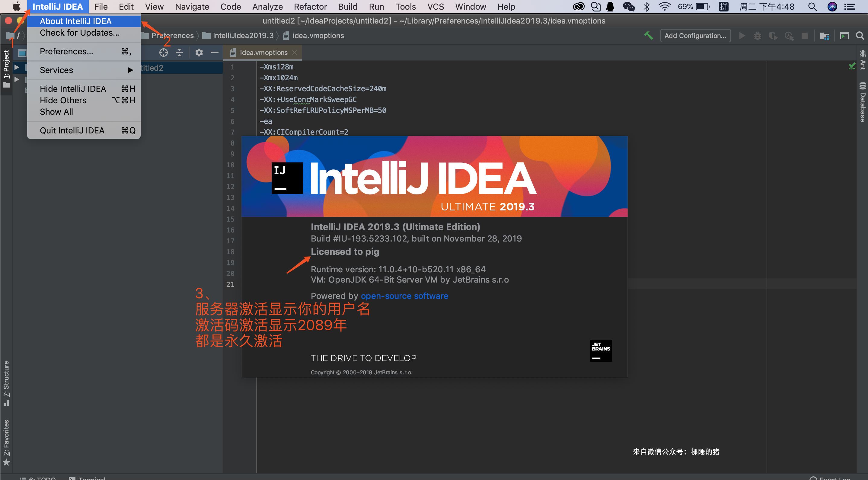Click the Wi-Fi icon in menu bar
This screenshot has height=480, width=868.
pyautogui.click(x=665, y=7)
